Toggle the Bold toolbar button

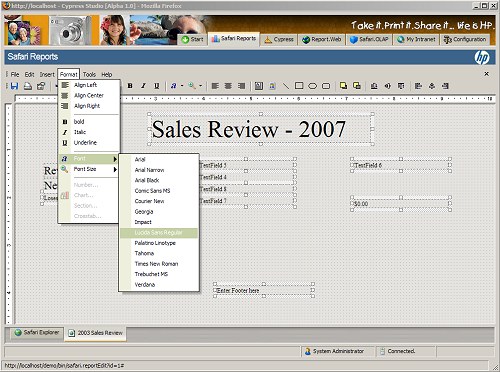click(x=130, y=86)
